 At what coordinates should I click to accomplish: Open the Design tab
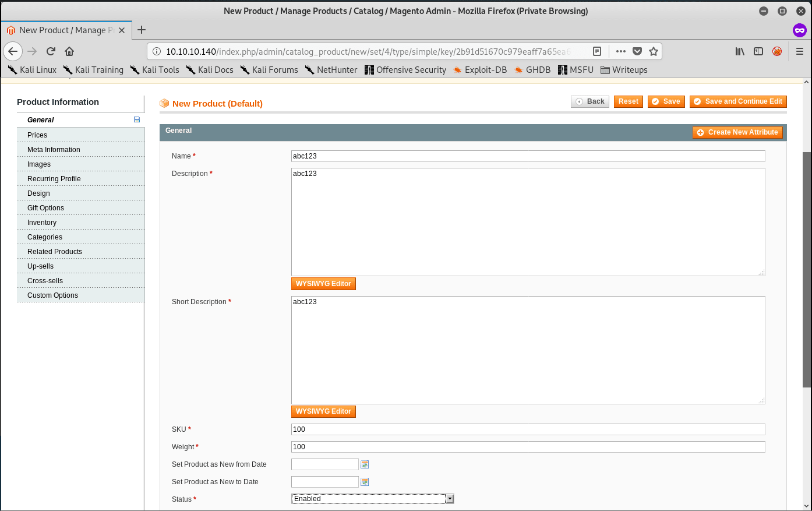(80, 193)
